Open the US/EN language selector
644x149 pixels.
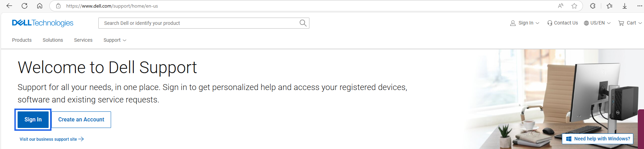[x=597, y=23]
